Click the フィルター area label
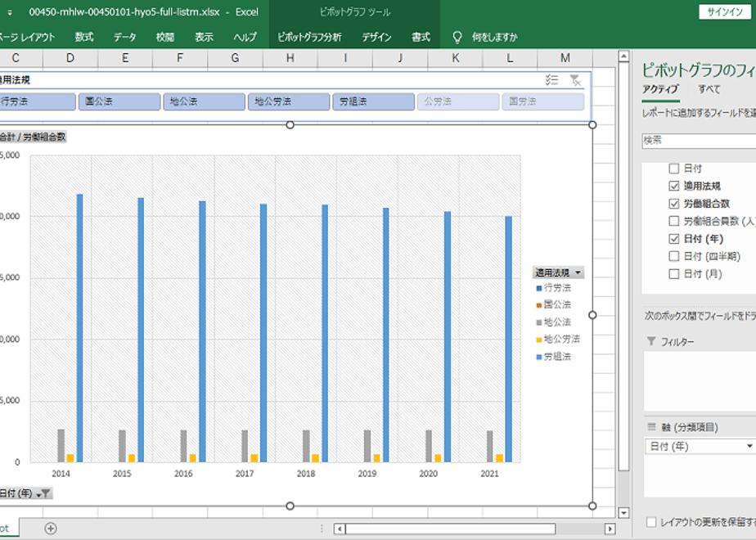 pos(677,342)
